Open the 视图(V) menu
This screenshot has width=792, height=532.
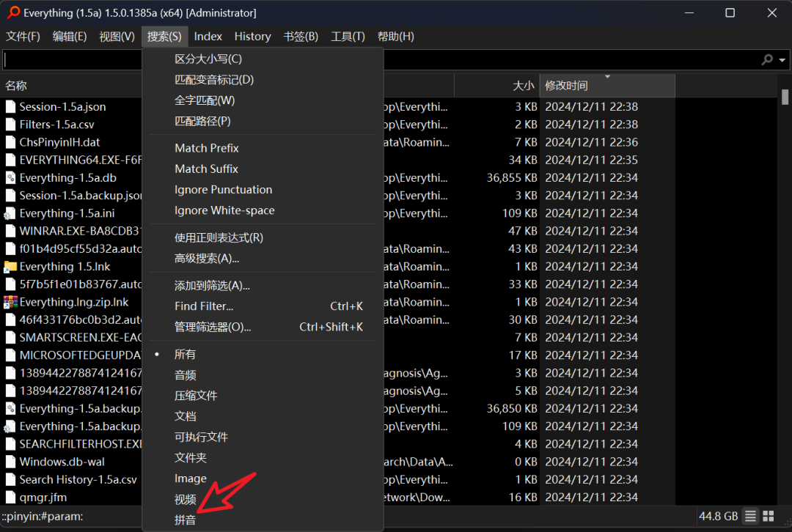(117, 37)
